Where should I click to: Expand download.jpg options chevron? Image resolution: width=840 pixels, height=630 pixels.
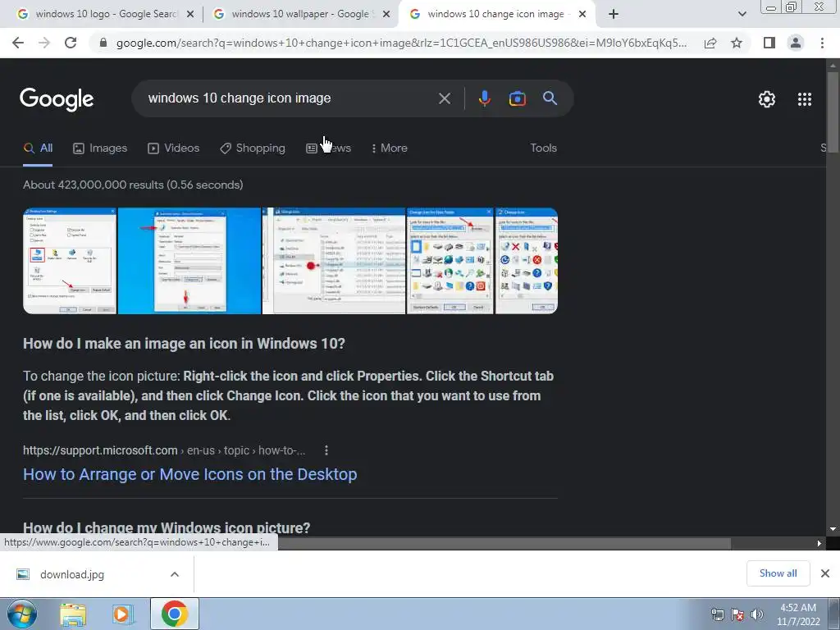175,575
